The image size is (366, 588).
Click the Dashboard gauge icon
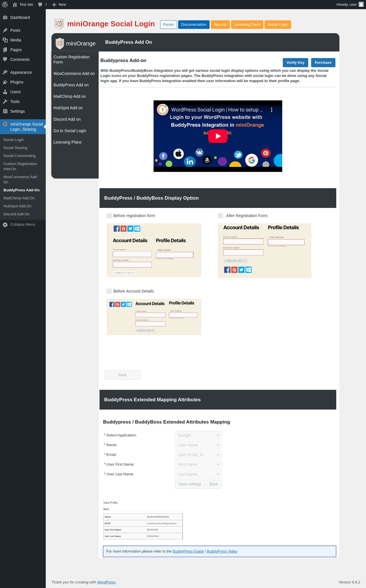point(5,17)
